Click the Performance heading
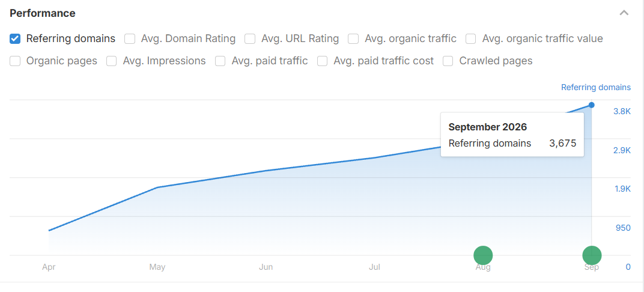 tap(43, 13)
